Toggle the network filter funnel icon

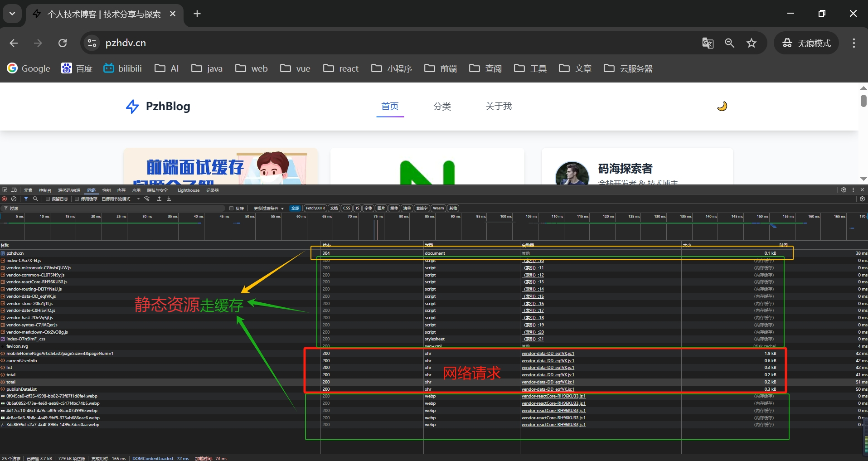[x=26, y=199]
